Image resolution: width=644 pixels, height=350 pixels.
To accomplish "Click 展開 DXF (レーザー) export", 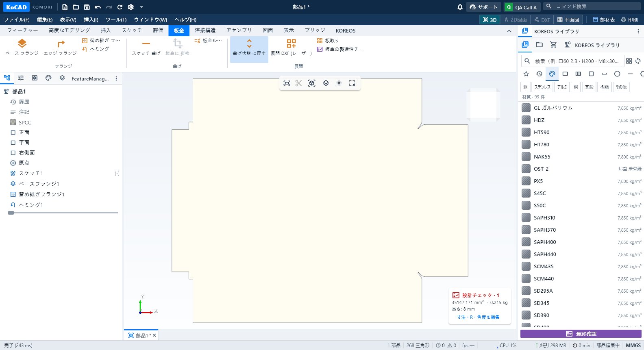I will pos(291,48).
